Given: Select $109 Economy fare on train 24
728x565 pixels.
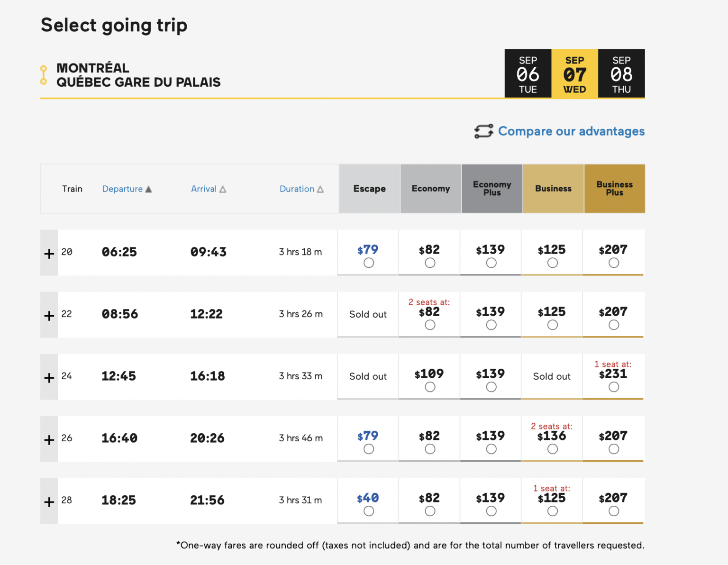Looking at the screenshot, I should click(x=430, y=387).
